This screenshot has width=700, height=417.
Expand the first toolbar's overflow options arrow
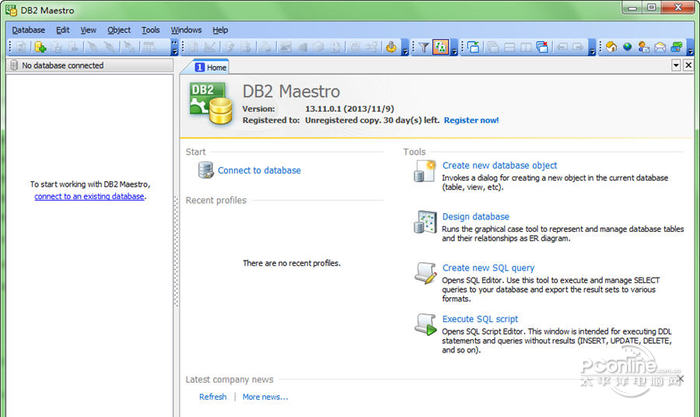(x=175, y=47)
